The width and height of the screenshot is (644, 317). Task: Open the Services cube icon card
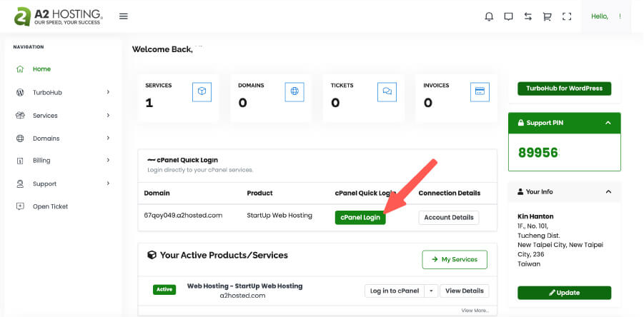202,91
